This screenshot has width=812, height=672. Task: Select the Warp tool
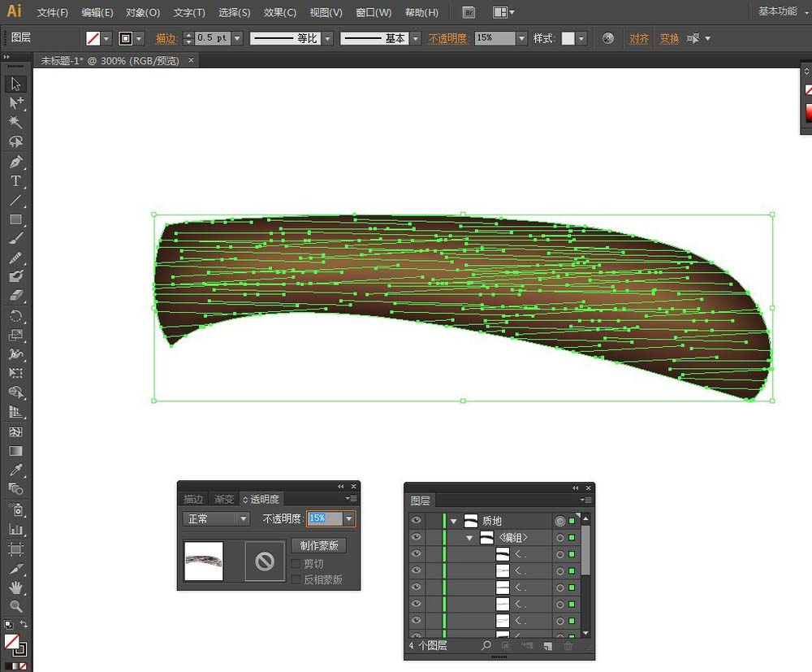[x=15, y=353]
